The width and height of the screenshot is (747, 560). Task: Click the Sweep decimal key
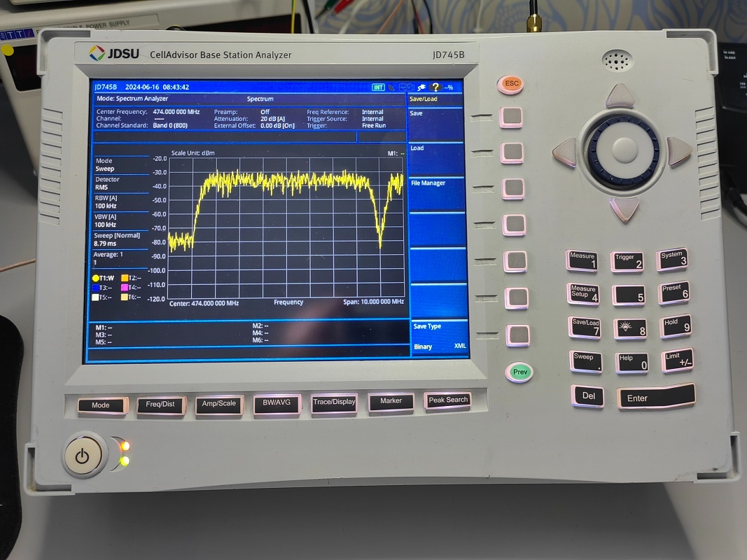(x=587, y=362)
